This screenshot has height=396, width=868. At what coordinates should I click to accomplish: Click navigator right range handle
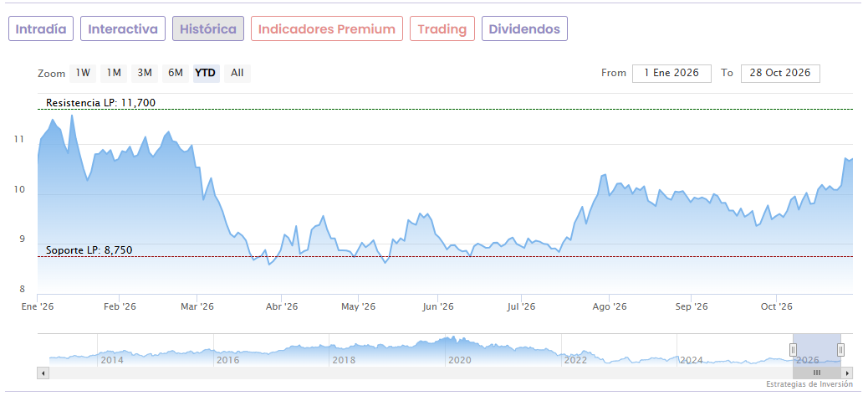click(x=841, y=349)
